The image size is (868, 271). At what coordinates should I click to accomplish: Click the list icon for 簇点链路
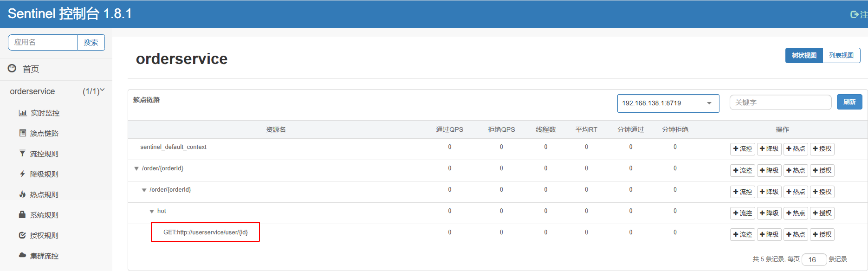[22, 133]
